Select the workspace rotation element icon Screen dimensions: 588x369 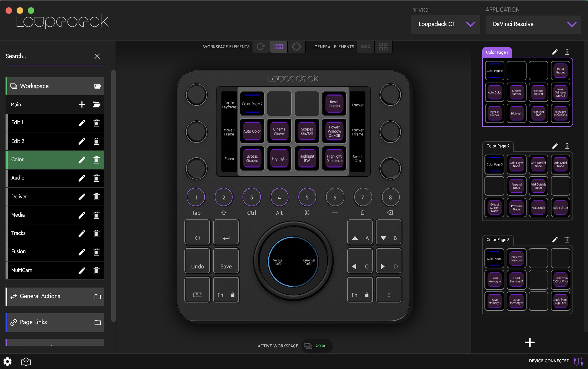coord(261,47)
